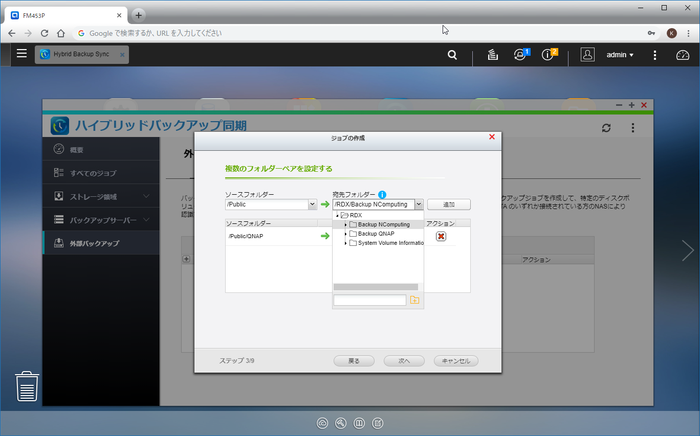Screen dimensions: 700x436
Task: Select the Backup QNAP folder
Action: 376,234
